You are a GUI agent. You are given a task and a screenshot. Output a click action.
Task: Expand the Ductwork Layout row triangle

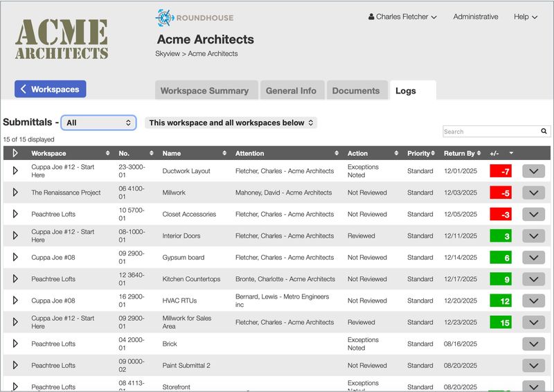(x=15, y=171)
